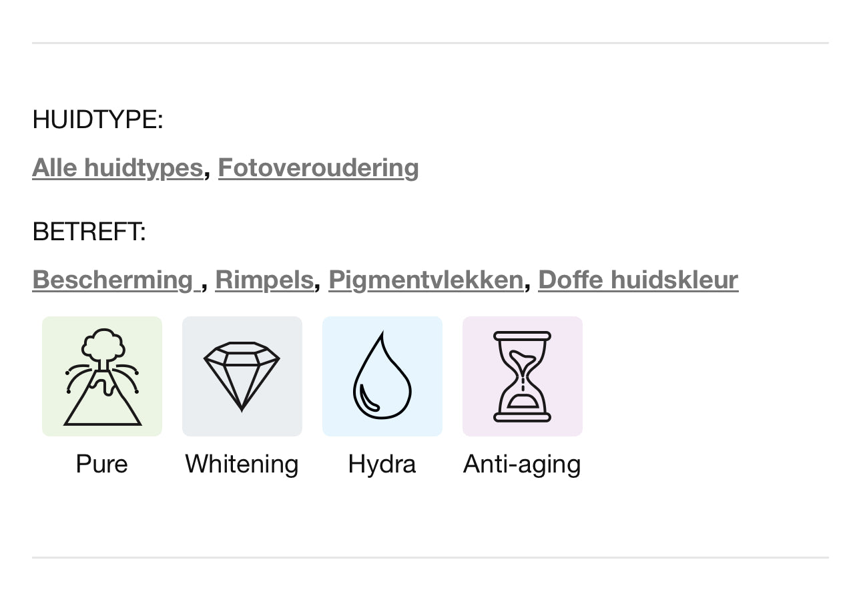
Task: Click the Whitening caption text
Action: pyautogui.click(x=242, y=464)
